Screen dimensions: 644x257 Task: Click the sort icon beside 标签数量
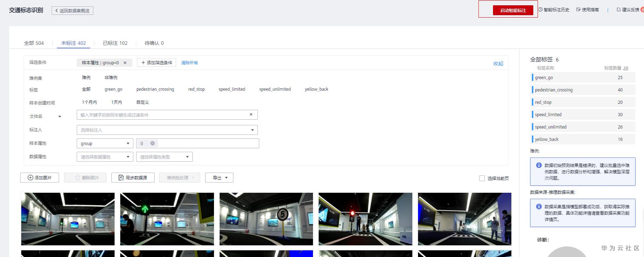626,68
